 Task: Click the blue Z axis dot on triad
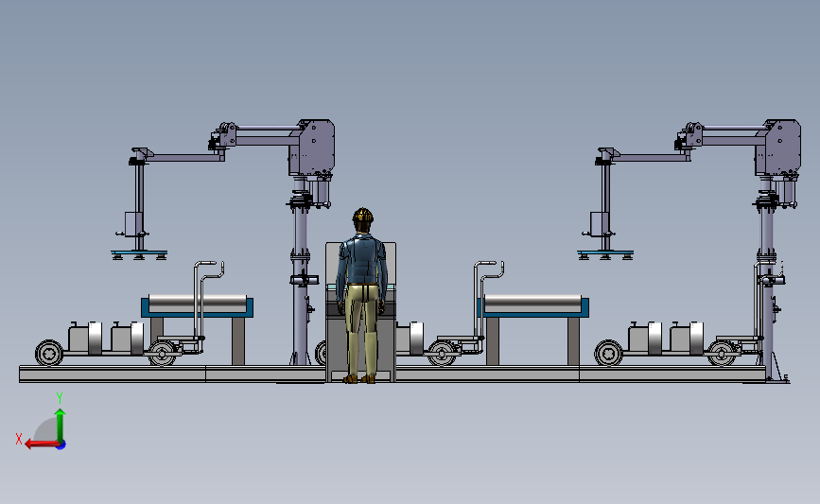click(x=61, y=445)
